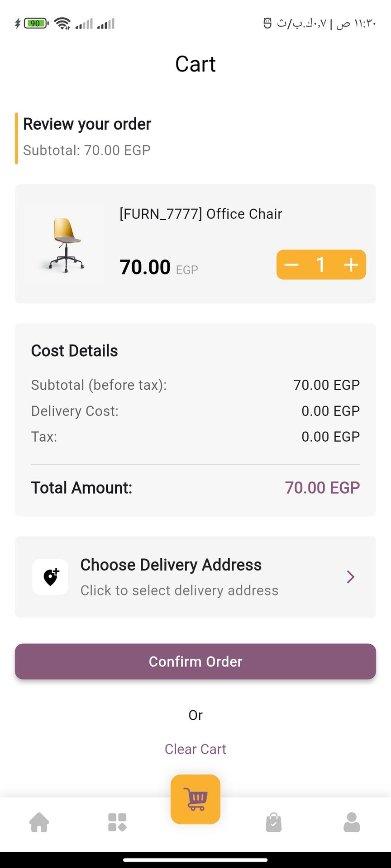Tap the yellow shopping cart button
The height and width of the screenshot is (868, 391).
(x=195, y=799)
